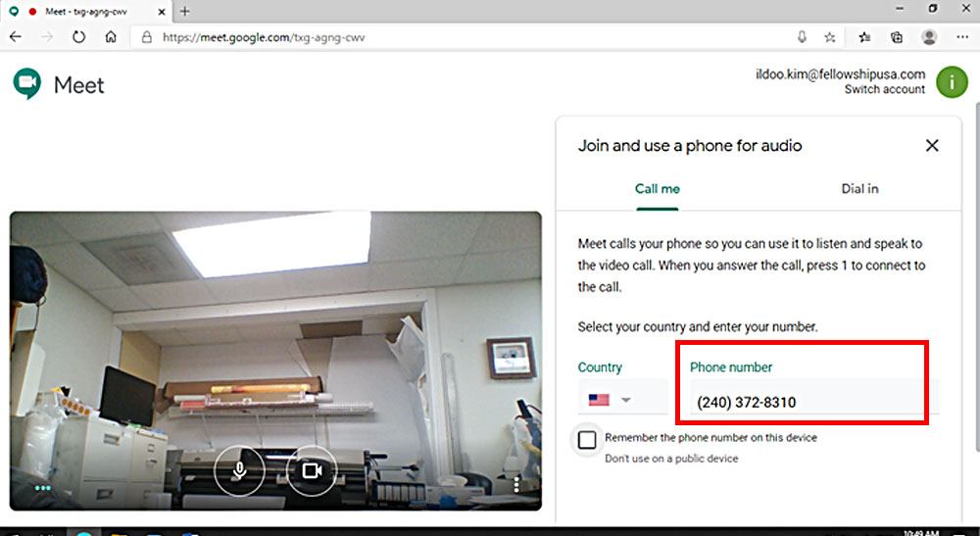
Task: Open more options menu on video preview
Action: point(516,485)
